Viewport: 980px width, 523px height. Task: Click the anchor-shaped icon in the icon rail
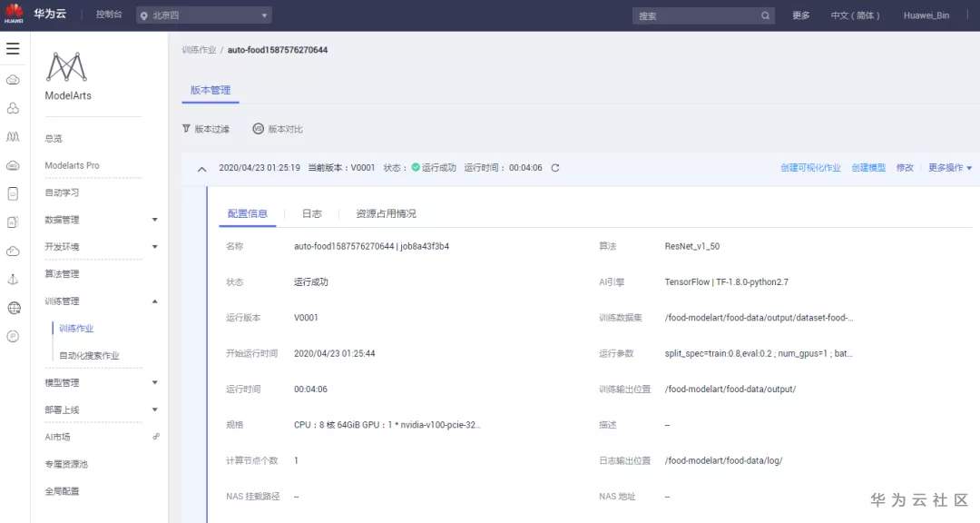click(13, 279)
